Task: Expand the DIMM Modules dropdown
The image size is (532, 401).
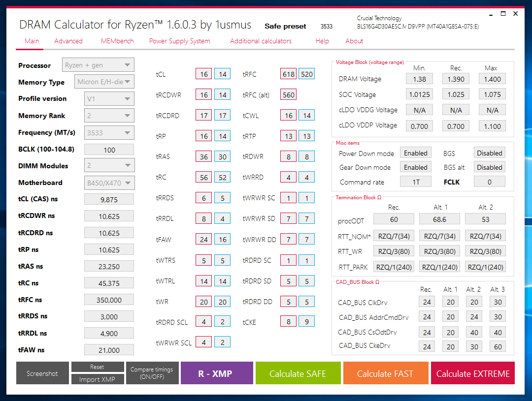Action: tap(109, 165)
